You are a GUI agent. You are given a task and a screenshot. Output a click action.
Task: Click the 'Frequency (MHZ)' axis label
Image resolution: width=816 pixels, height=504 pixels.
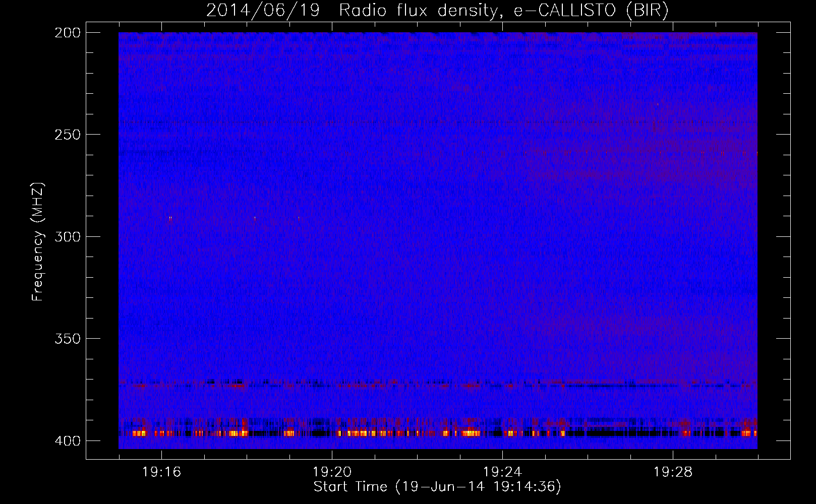[x=38, y=242]
